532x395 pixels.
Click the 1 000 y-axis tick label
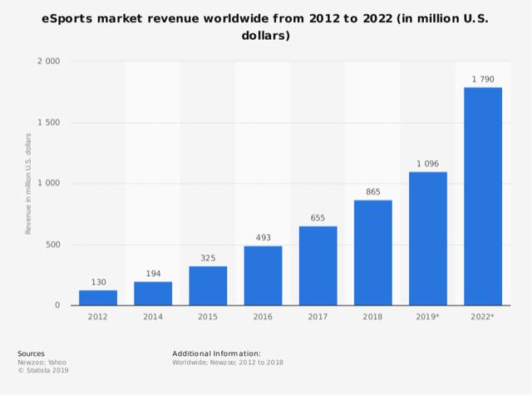(48, 183)
